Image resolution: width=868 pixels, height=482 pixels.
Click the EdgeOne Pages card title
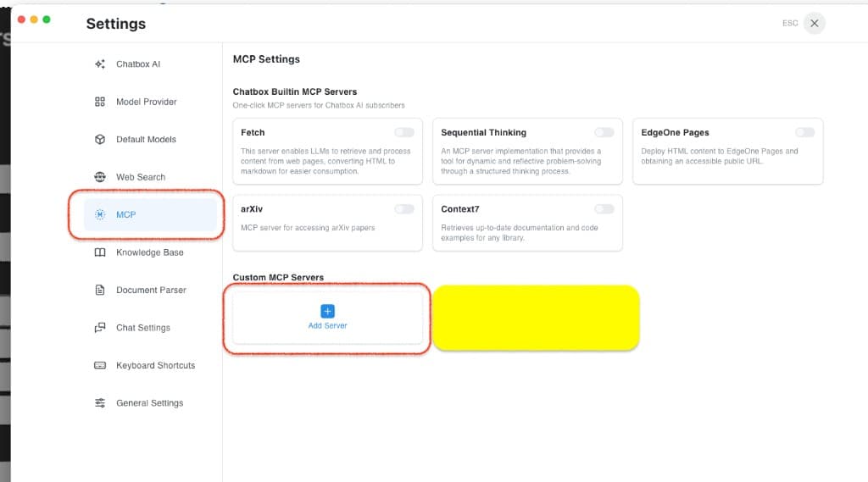pos(675,133)
